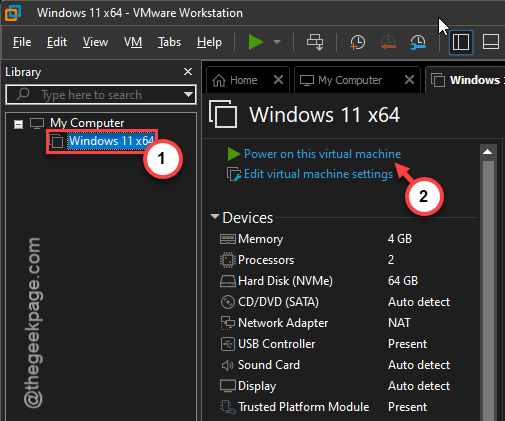Select My Computer in the library tree

87,123
